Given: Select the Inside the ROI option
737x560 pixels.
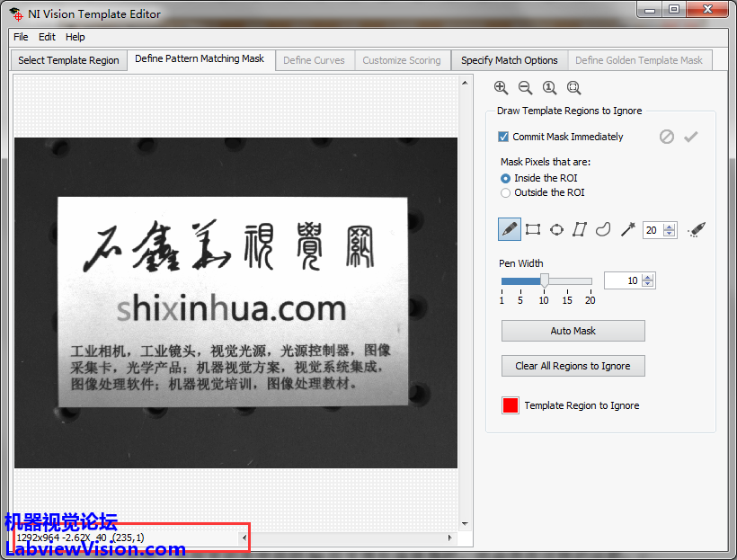Looking at the screenshot, I should pyautogui.click(x=506, y=178).
